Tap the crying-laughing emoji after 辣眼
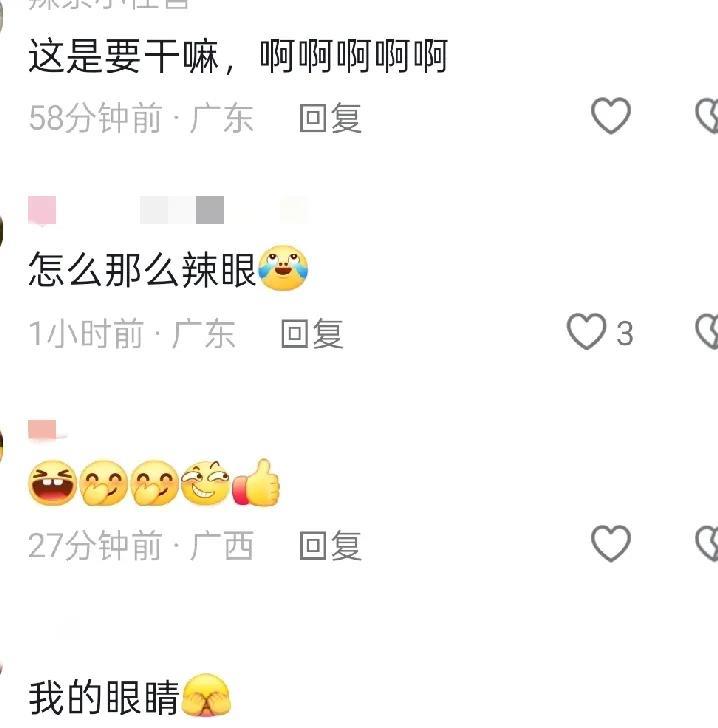The height and width of the screenshot is (728, 718). click(x=283, y=268)
